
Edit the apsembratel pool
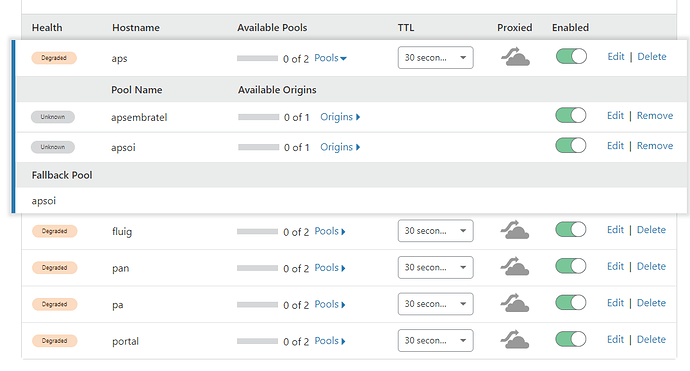coord(615,116)
